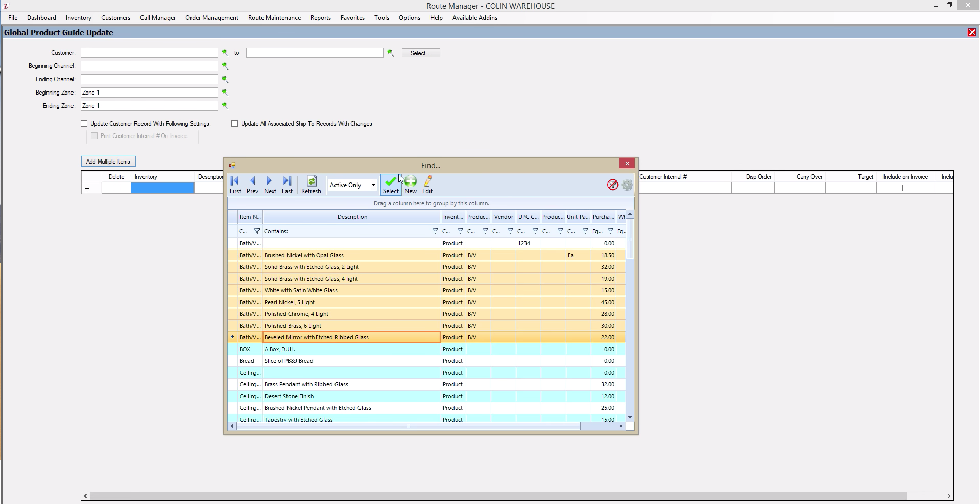The width and height of the screenshot is (980, 504).
Task: Open Ending Zone lookup icon
Action: point(225,106)
